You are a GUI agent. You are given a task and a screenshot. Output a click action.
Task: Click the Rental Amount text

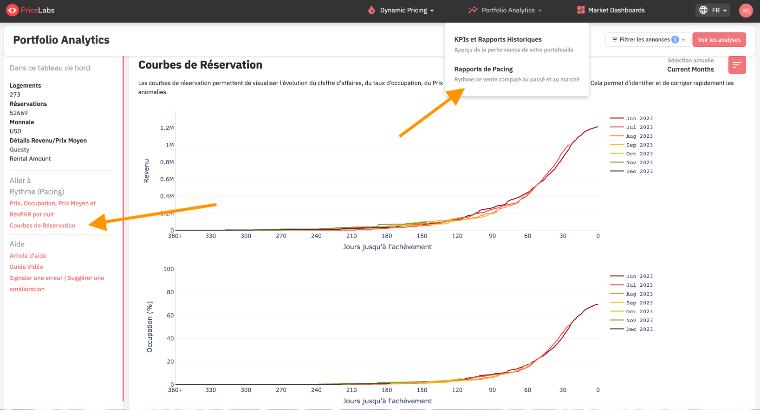click(30, 158)
